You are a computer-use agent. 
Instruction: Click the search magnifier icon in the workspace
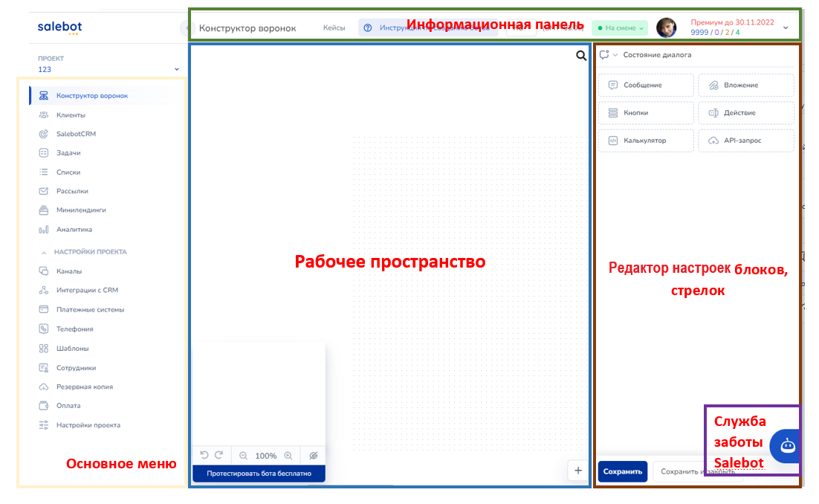(581, 55)
